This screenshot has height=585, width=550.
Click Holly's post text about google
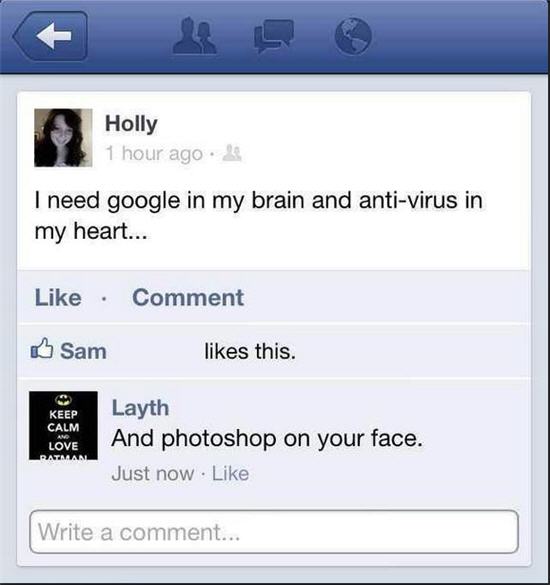point(259,216)
